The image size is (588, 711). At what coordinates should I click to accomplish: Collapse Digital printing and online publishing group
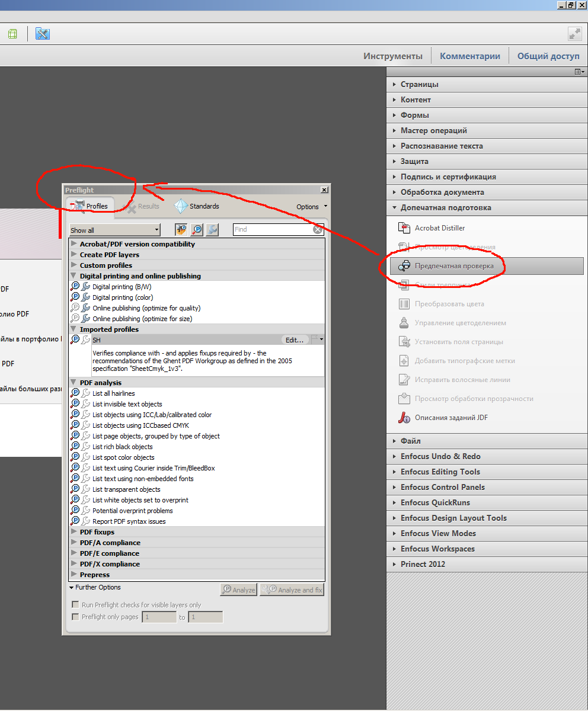[74, 276]
